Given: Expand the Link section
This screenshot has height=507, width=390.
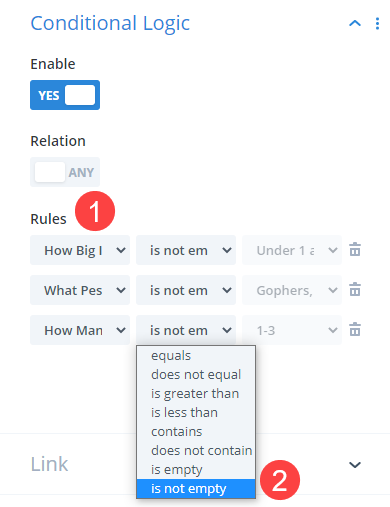Looking at the screenshot, I should pos(355,464).
